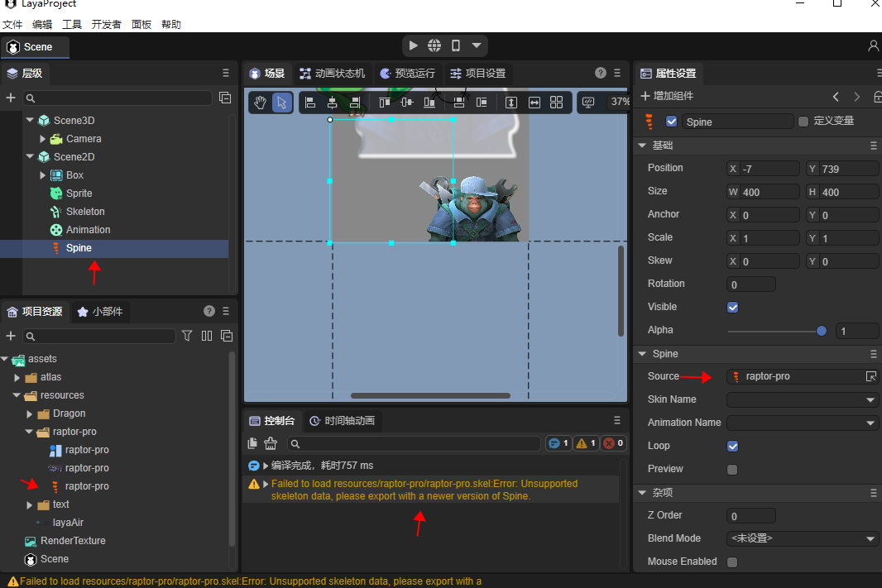Disable the Loop checkbox
This screenshot has width=882, height=588.
732,446
